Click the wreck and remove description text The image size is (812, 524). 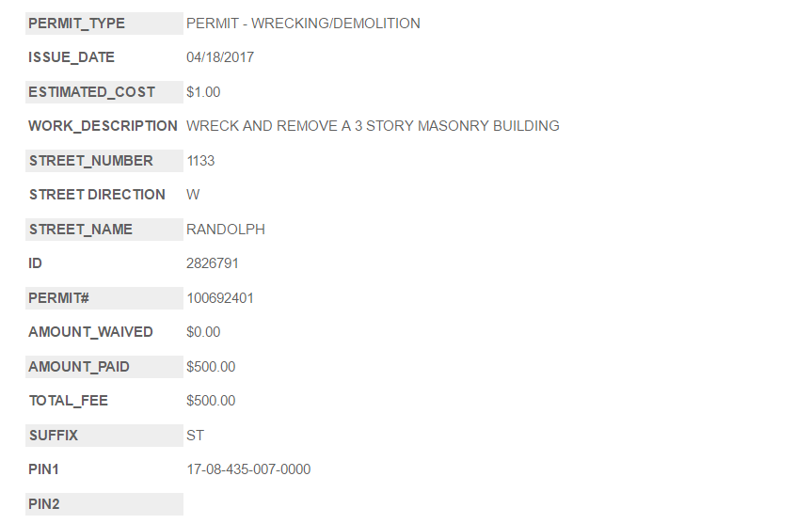[373, 126]
